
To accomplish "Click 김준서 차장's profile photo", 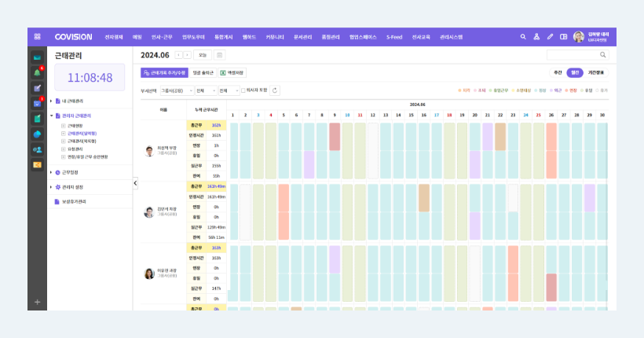I will (149, 212).
